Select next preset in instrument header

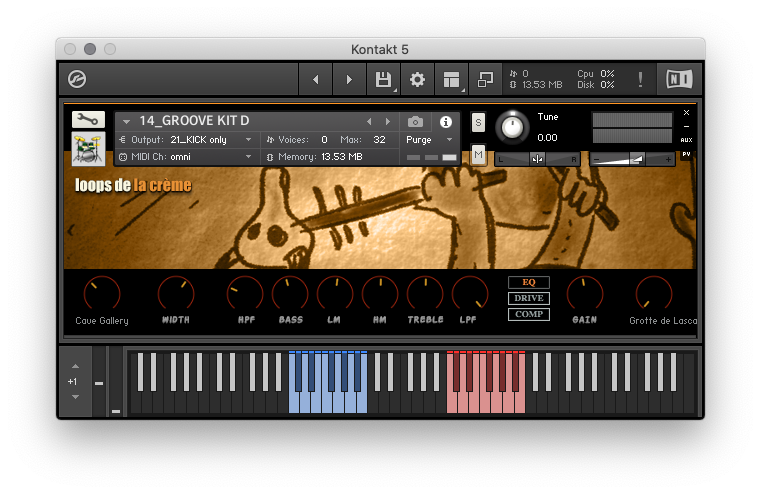(388, 121)
